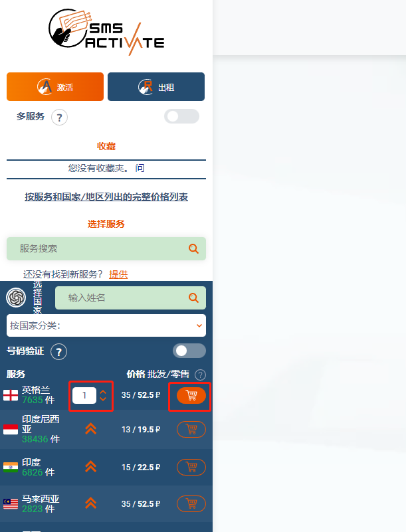Click the 35 / 52.5 ₽ price for 马来西亚
The height and width of the screenshot is (532, 406).
click(x=141, y=504)
